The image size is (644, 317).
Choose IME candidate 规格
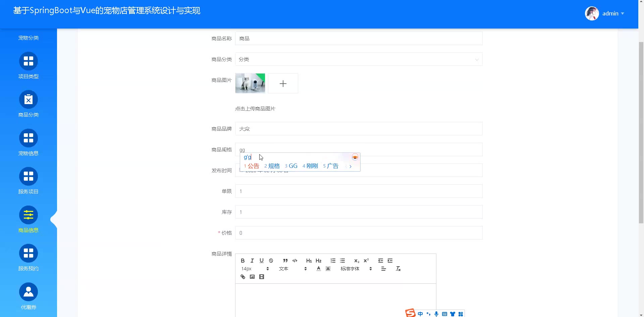tap(272, 166)
